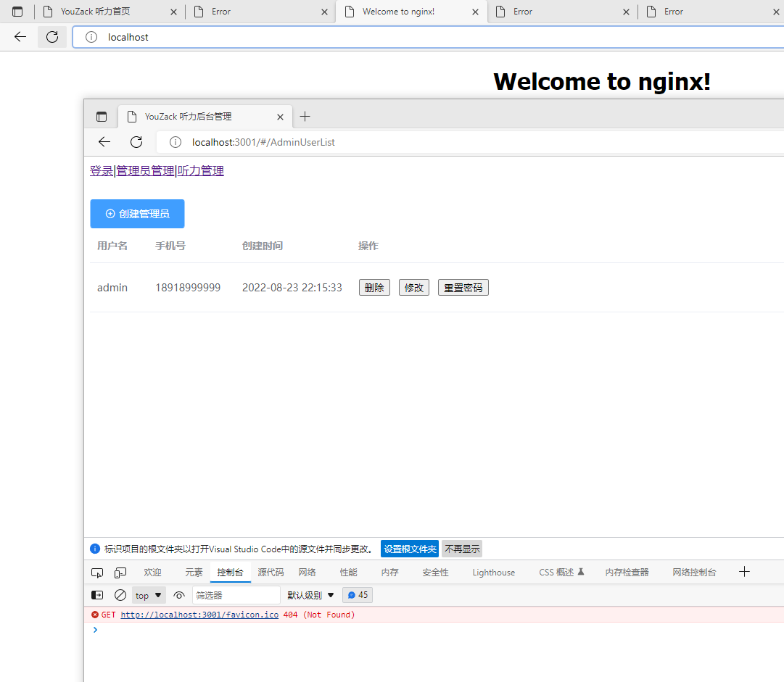The height and width of the screenshot is (682, 784).
Task: Select 控制台 DevTools tab
Action: point(230,573)
